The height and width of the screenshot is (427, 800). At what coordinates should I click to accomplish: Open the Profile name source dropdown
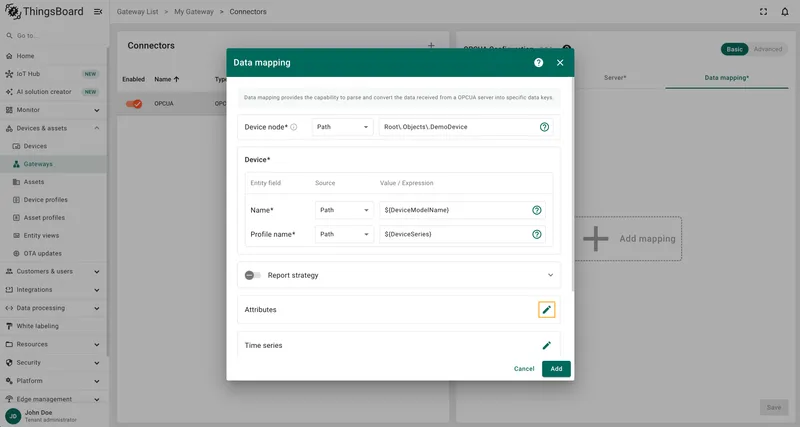344,234
